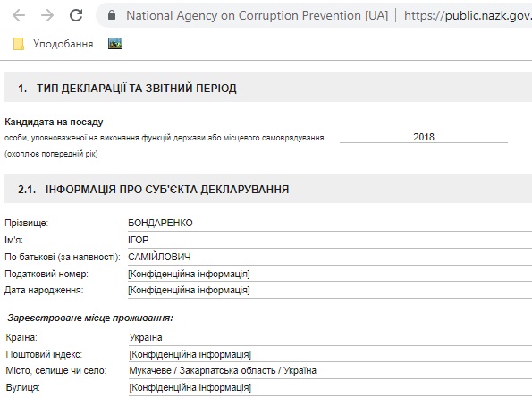Reload the current page

(76, 15)
